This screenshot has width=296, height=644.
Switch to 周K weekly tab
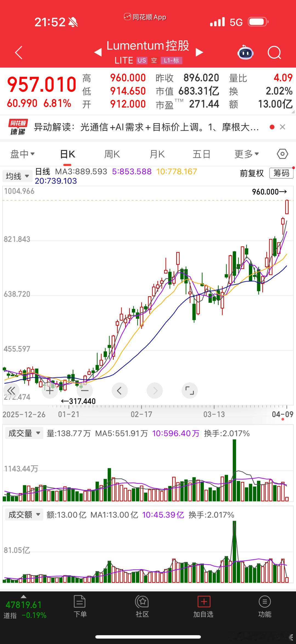112,154
